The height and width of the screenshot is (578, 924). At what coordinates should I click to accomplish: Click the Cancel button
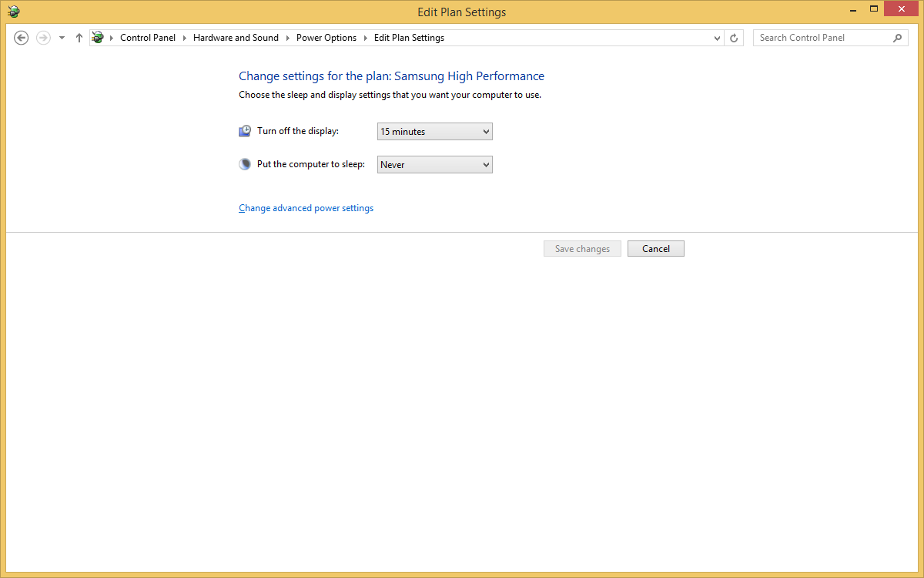(656, 249)
